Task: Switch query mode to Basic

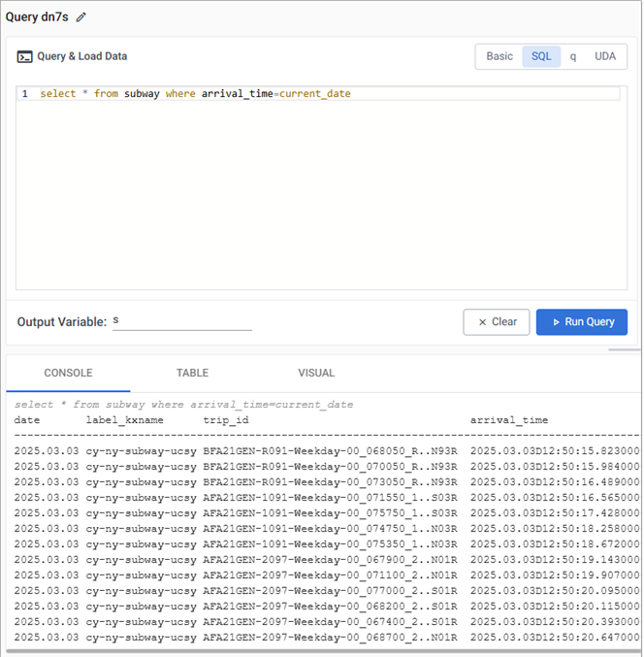Action: (499, 56)
